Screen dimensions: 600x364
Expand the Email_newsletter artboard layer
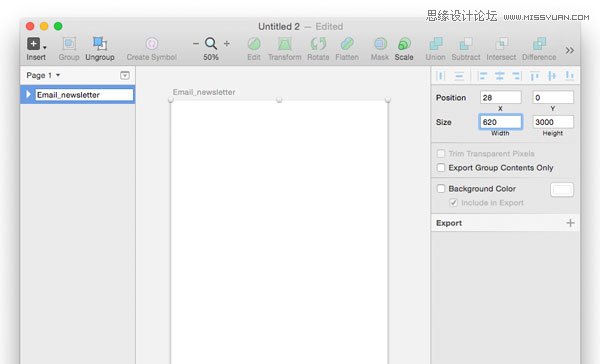click(28, 94)
